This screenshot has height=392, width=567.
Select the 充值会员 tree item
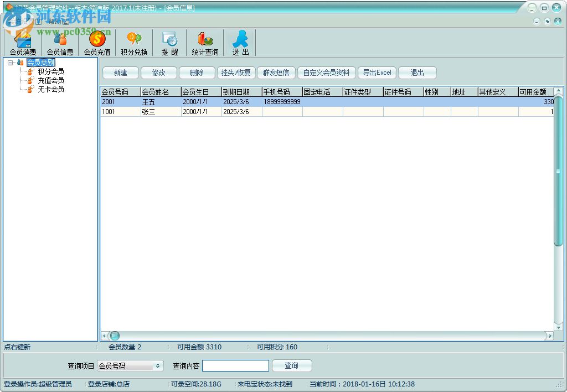pos(51,80)
